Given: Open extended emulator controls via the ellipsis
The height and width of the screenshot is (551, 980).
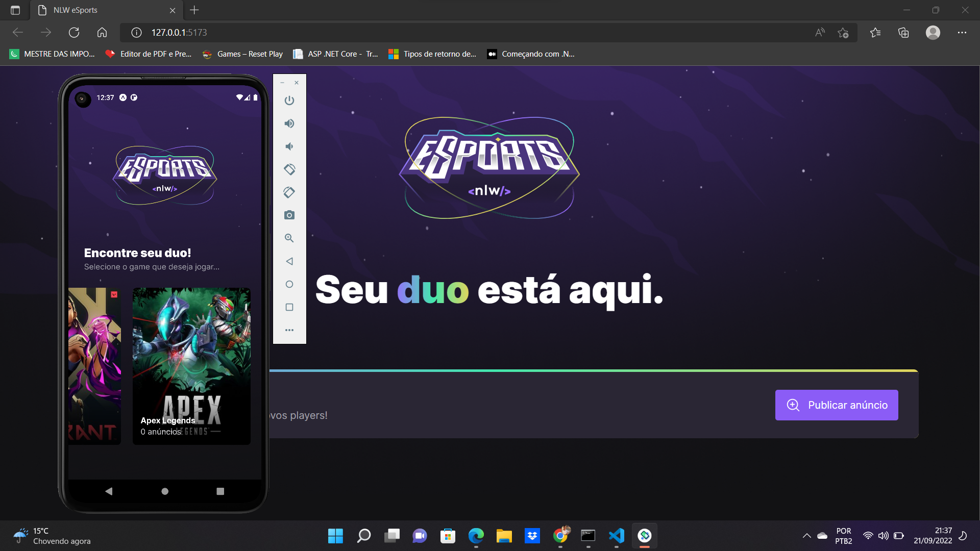Looking at the screenshot, I should [289, 330].
